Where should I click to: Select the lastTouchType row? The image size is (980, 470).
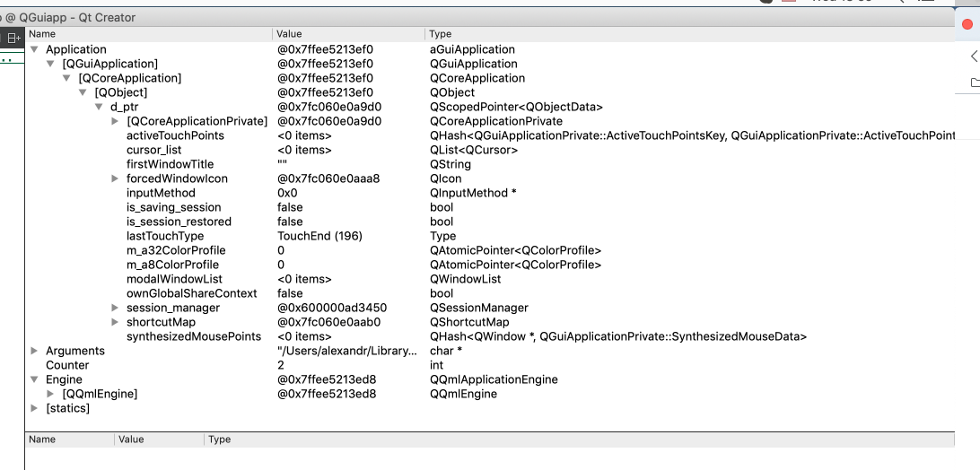[165, 236]
